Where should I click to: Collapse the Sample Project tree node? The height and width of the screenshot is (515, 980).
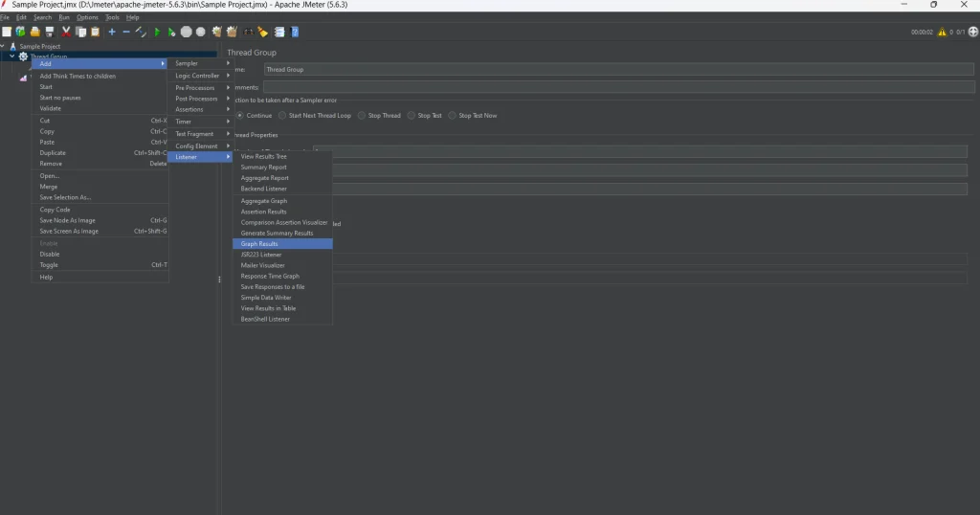(3, 46)
